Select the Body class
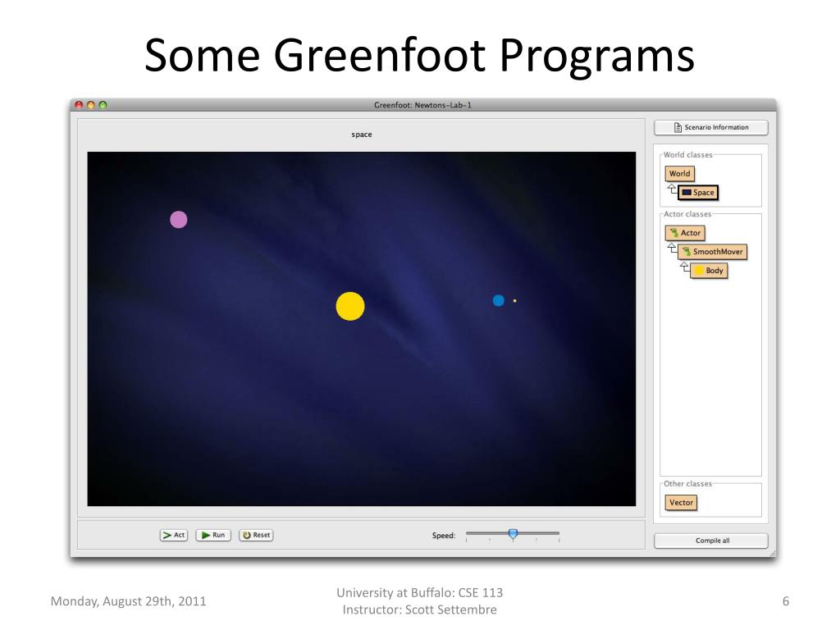The image size is (840, 630). [x=709, y=271]
